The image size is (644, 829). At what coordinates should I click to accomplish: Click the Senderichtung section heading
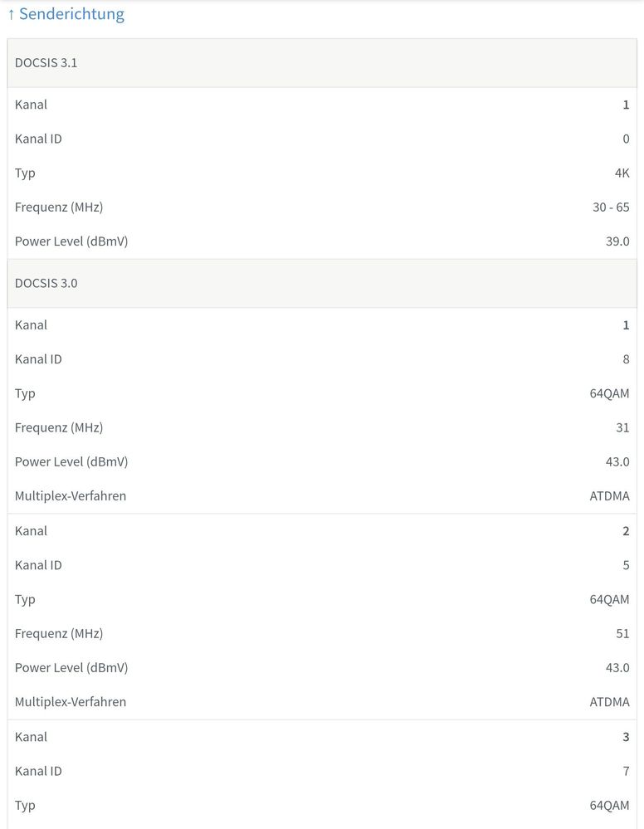(71, 14)
